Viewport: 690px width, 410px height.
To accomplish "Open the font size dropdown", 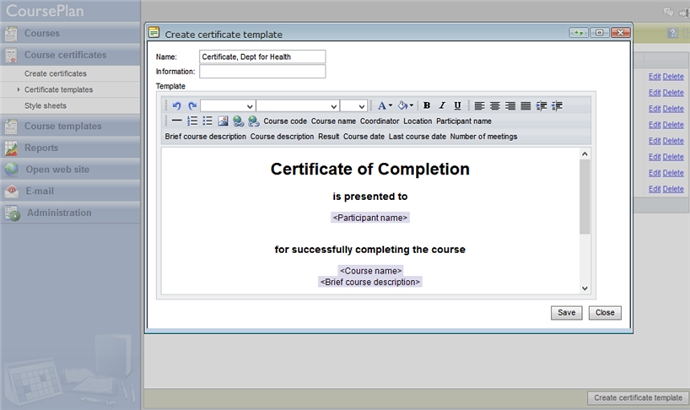I will coord(353,106).
